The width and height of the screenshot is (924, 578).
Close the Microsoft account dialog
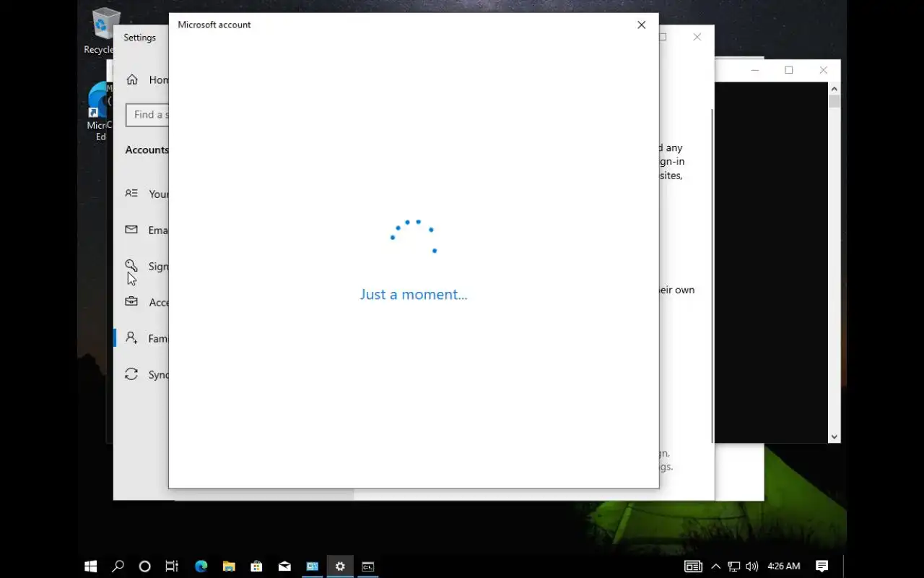coord(641,25)
